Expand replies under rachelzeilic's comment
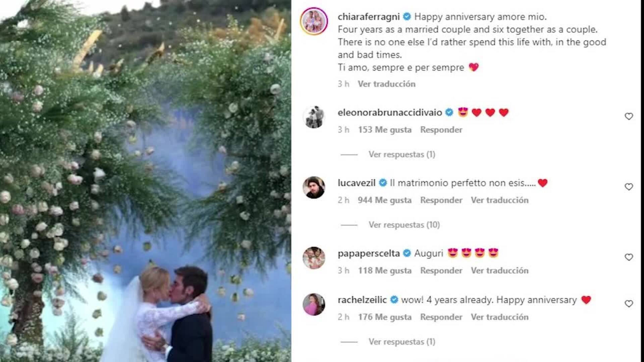Image resolution: width=644 pixels, height=362 pixels. coord(402,342)
